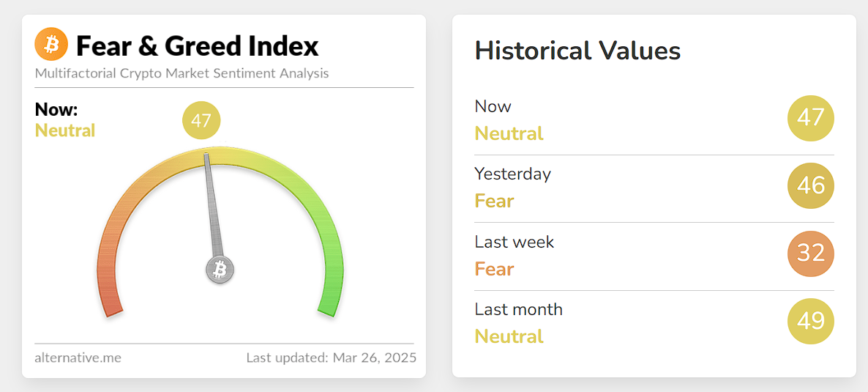Click the Neutral status under Now in gauge card
Screen dimensions: 868x392
click(x=65, y=130)
